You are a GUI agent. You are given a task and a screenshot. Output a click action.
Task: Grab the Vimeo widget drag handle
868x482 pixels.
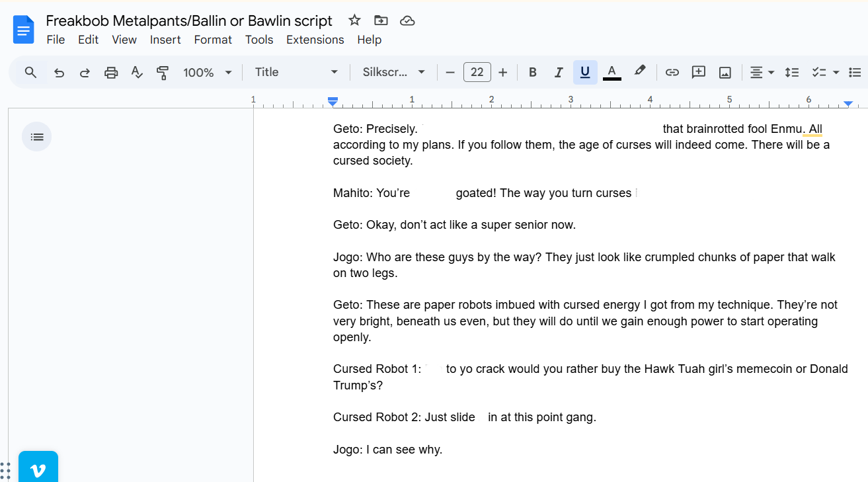5,472
